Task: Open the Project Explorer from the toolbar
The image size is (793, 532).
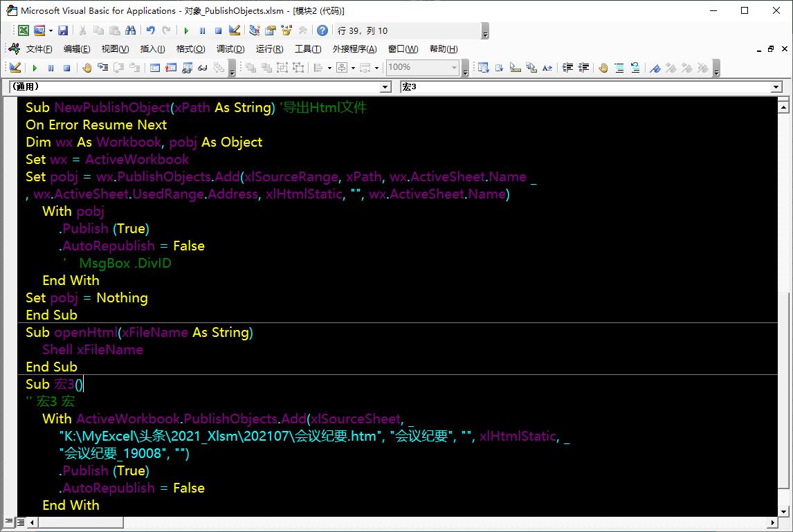Action: (255, 30)
